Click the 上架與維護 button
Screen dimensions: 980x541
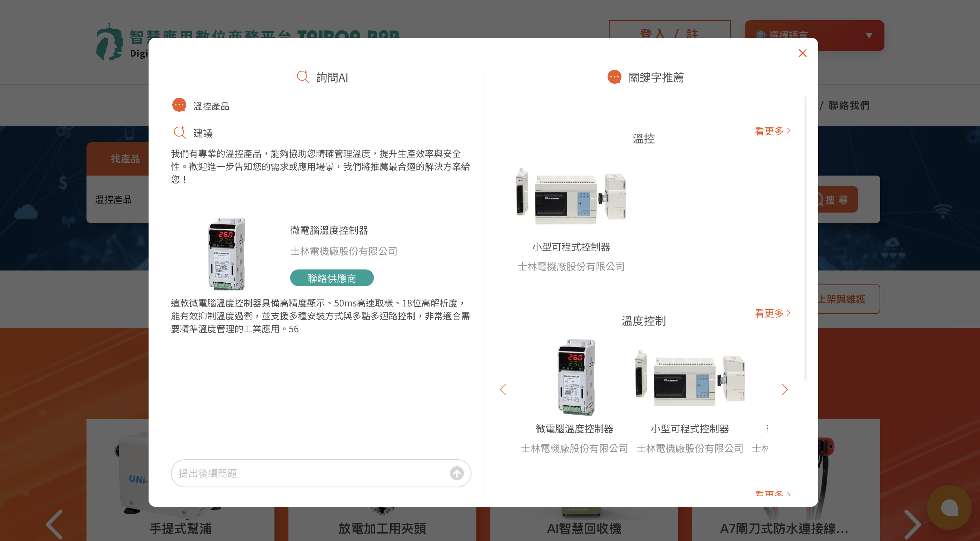point(849,299)
